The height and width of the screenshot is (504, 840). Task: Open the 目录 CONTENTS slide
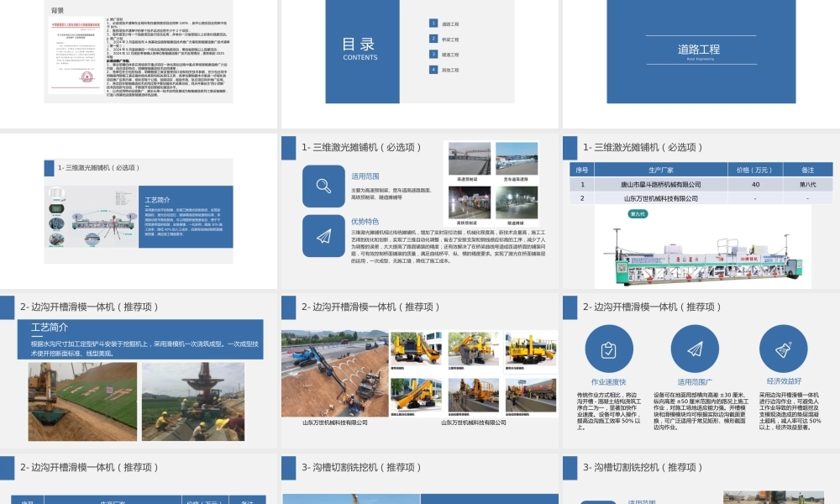pyautogui.click(x=419, y=51)
